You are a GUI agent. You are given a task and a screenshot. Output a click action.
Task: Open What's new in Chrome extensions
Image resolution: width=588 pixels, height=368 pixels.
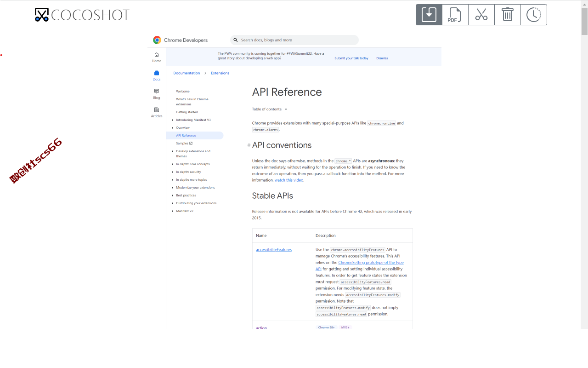click(192, 102)
